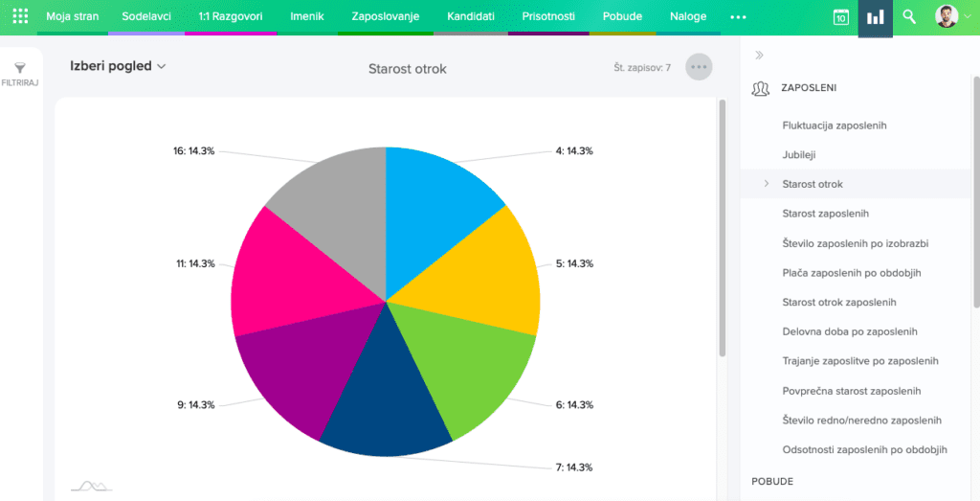Expand the Starost otrok tree arrow
This screenshot has height=501, width=980.
tap(766, 184)
